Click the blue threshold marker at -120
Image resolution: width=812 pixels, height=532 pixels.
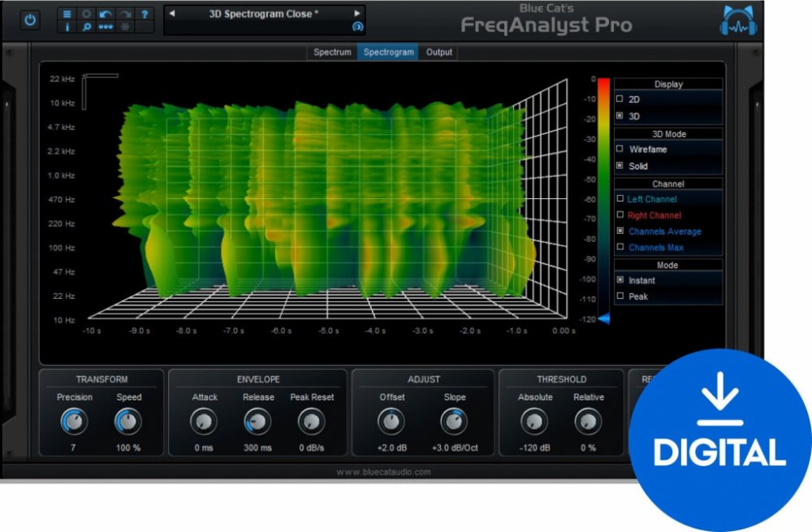(x=603, y=319)
